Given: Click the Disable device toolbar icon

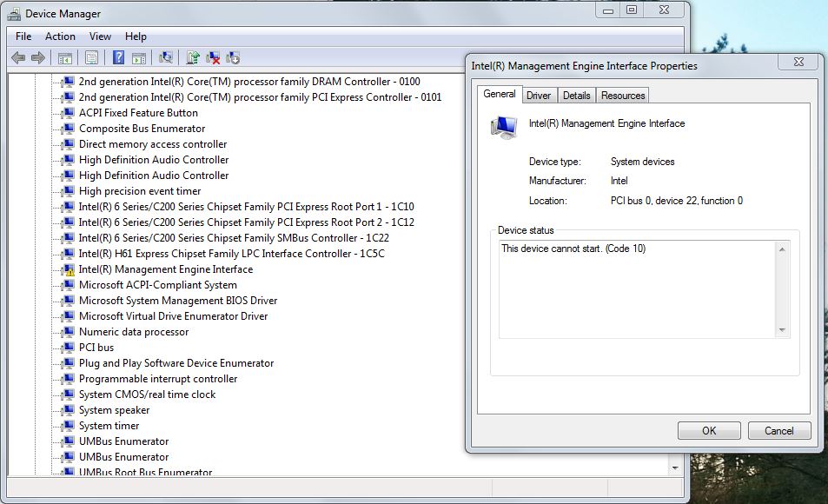Looking at the screenshot, I should 233,58.
